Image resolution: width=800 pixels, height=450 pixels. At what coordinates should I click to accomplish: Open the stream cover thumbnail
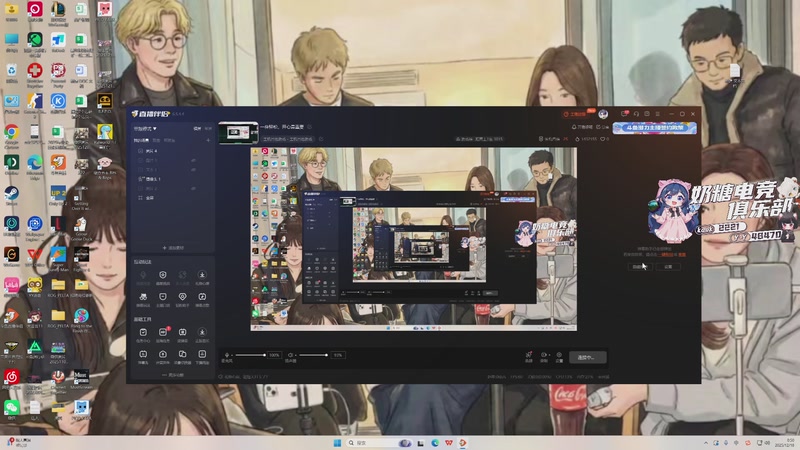(238, 133)
